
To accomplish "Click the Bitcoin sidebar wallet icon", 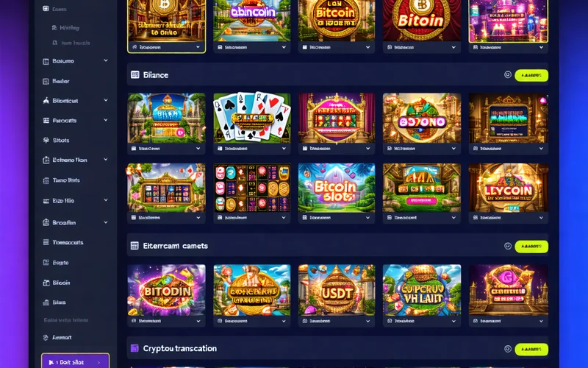I will [x=46, y=283].
